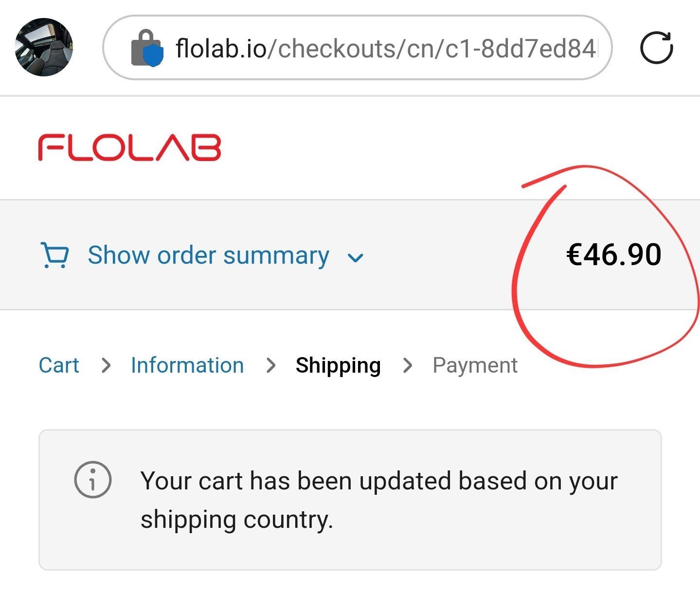Show order summary
This screenshot has width=700, height=594.
pos(208,255)
